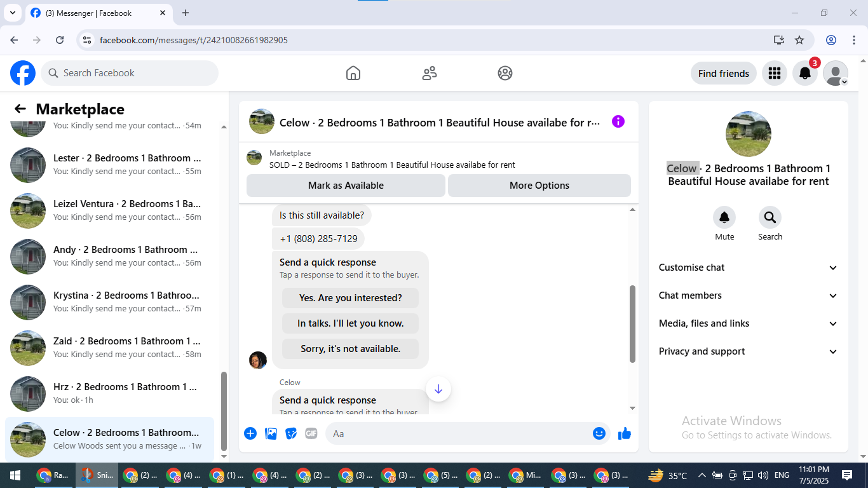The width and height of the screenshot is (868, 488).
Task: Open Leizel Ventura conversation
Action: pos(109,210)
